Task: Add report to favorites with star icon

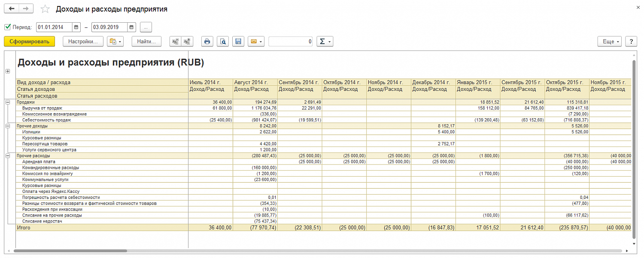Action: 45,9
